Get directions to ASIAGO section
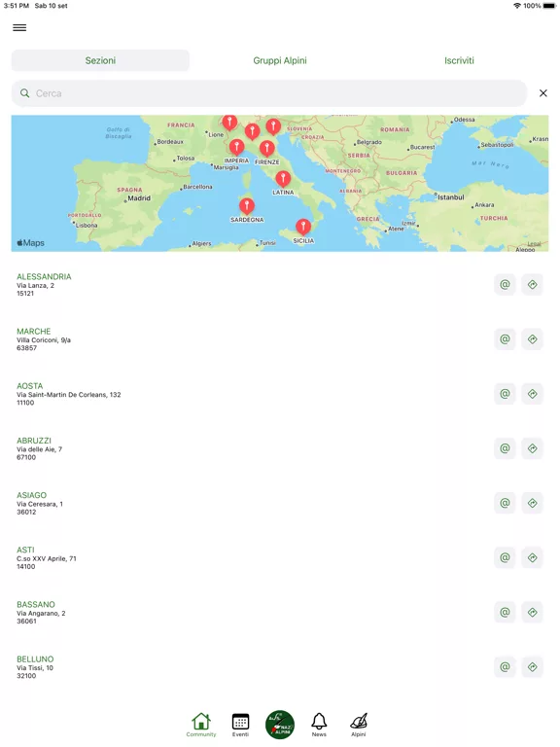 [533, 503]
